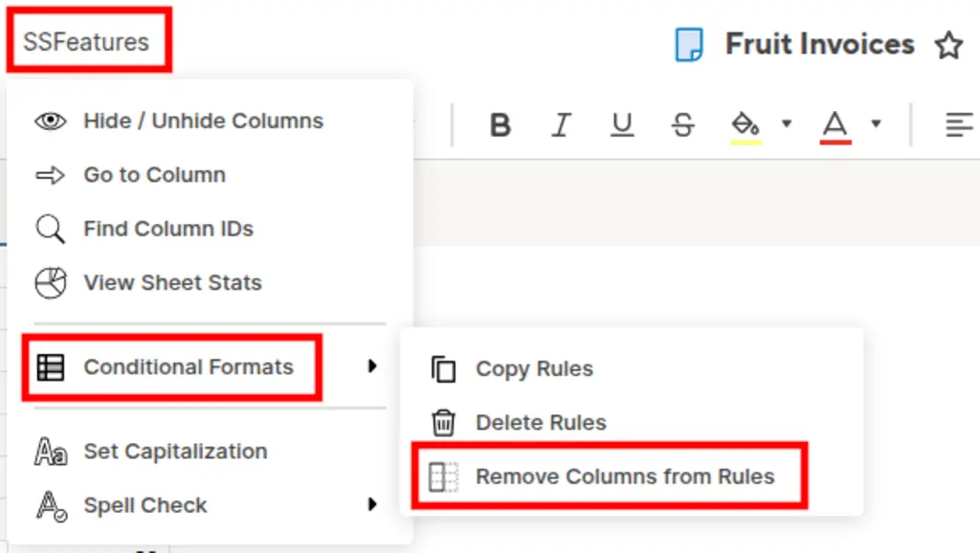Screen dimensions: 980x553
Task: Expand the Spell Check submenu arrow
Action: [x=372, y=504]
